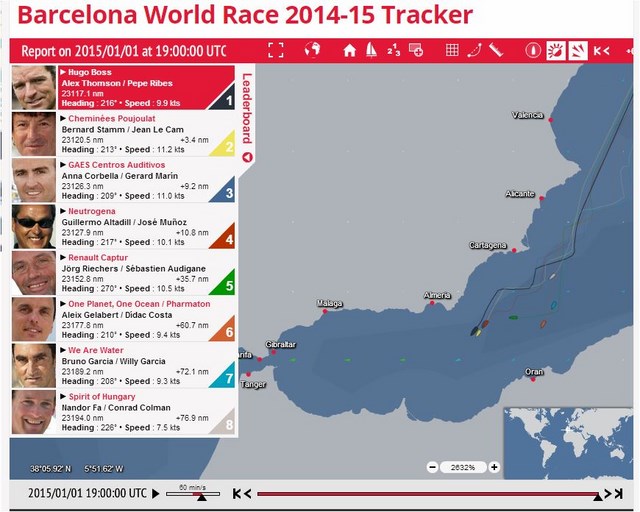
Task: Click grey rank 8 color badge
Action: (x=226, y=423)
